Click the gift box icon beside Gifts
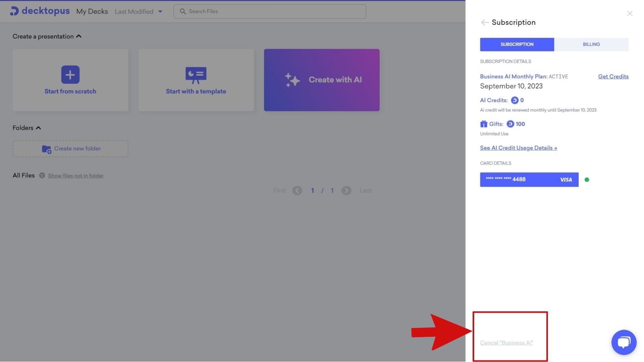 [483, 124]
